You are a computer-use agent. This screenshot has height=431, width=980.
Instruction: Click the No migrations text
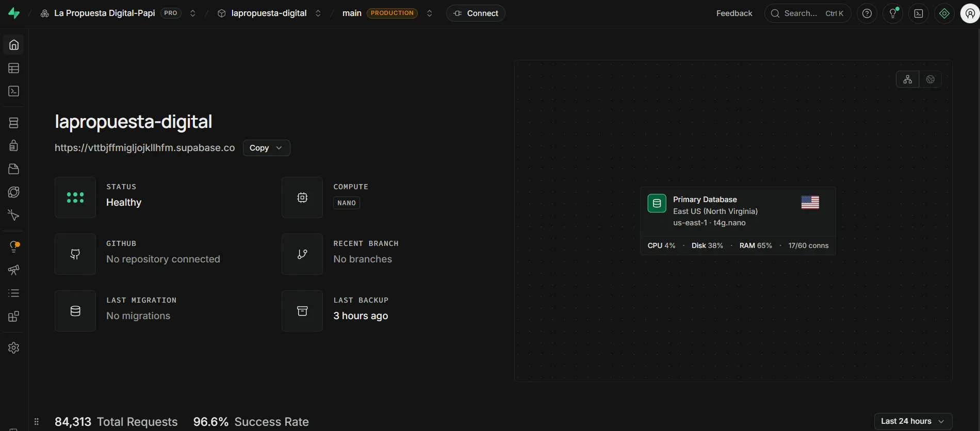pos(138,316)
